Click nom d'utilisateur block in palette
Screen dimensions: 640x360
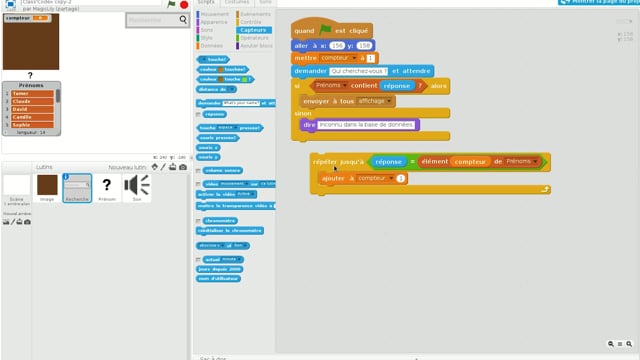point(218,279)
